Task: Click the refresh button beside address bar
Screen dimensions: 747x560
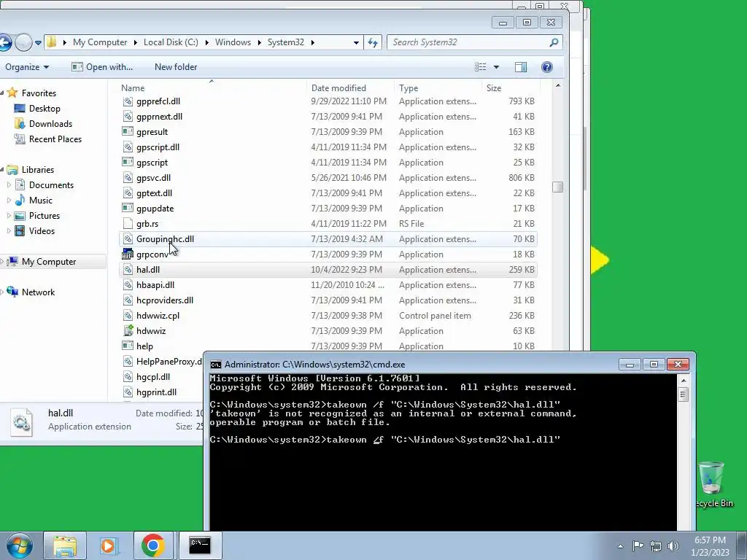Action: tap(373, 42)
